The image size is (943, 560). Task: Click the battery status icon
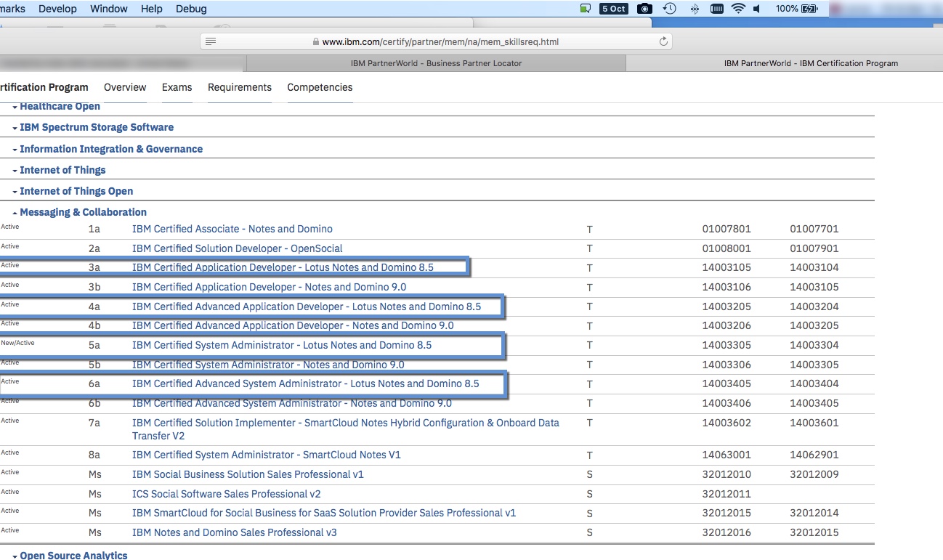click(x=809, y=9)
